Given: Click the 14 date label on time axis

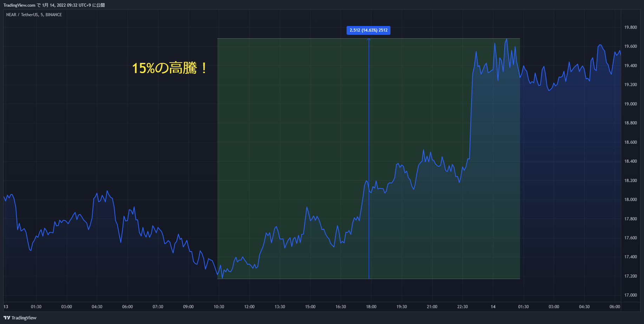Looking at the screenshot, I should 493,307.
